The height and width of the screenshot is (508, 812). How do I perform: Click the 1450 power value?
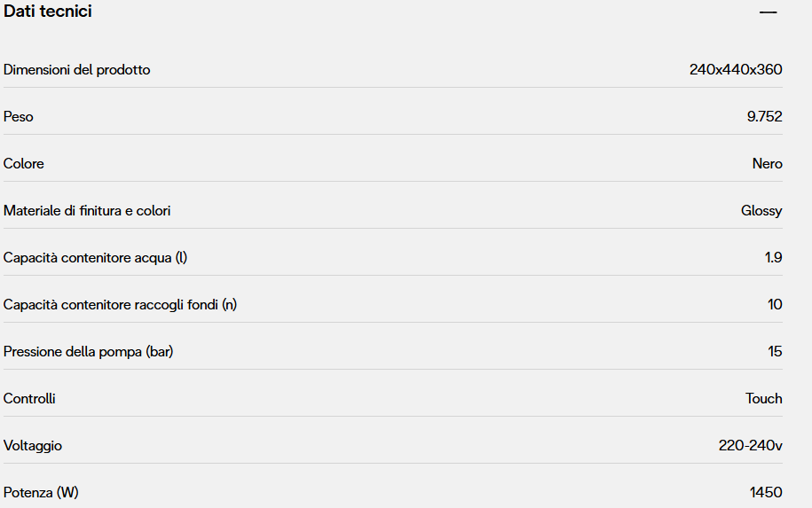click(766, 492)
